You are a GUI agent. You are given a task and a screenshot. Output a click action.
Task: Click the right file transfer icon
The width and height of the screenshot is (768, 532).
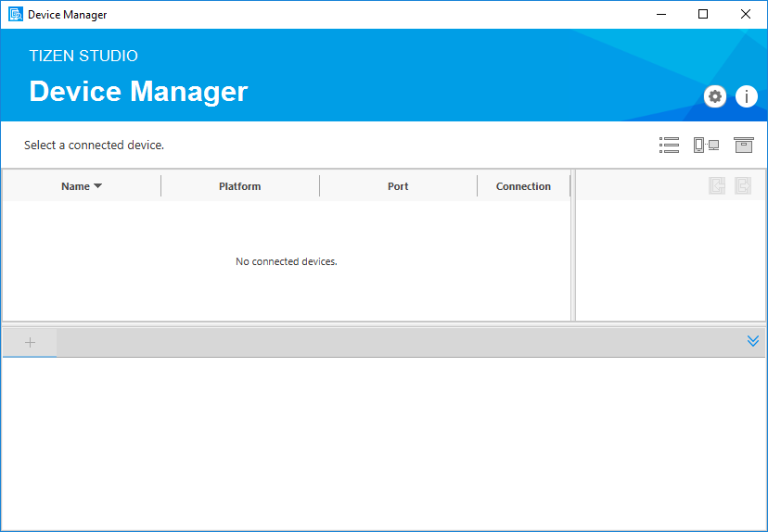pyautogui.click(x=743, y=185)
